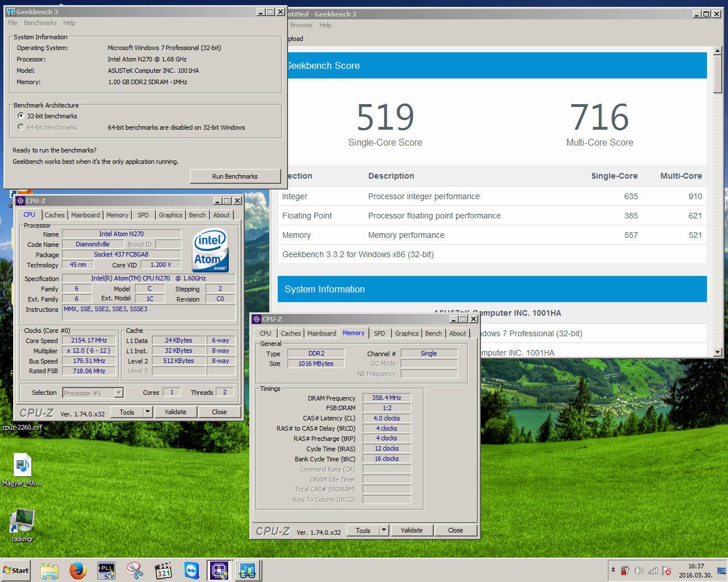Switch to SPD tab in CPU-Z Memory window
Screen dimensions: 728x582
tap(380, 333)
